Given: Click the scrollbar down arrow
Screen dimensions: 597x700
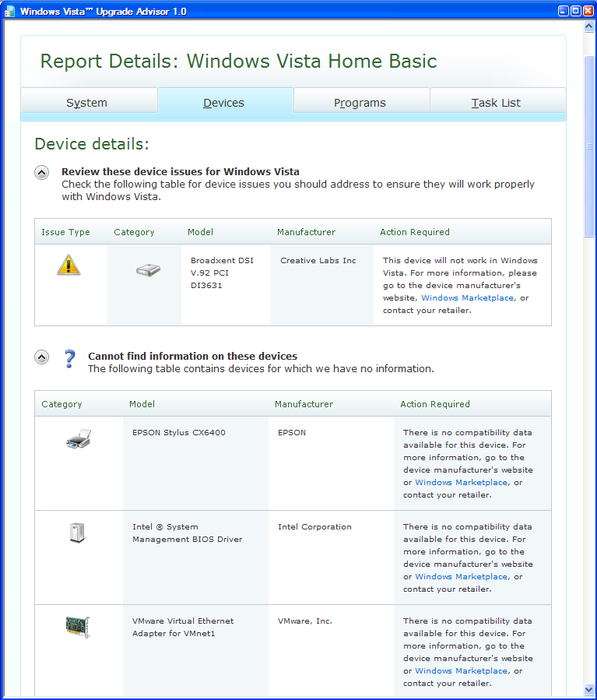Looking at the screenshot, I should click(x=589, y=690).
